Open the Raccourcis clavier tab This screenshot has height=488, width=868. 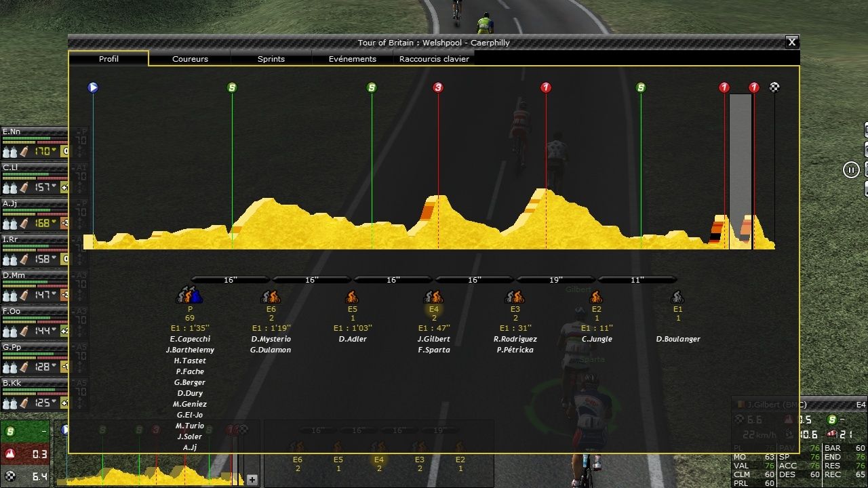coord(434,59)
